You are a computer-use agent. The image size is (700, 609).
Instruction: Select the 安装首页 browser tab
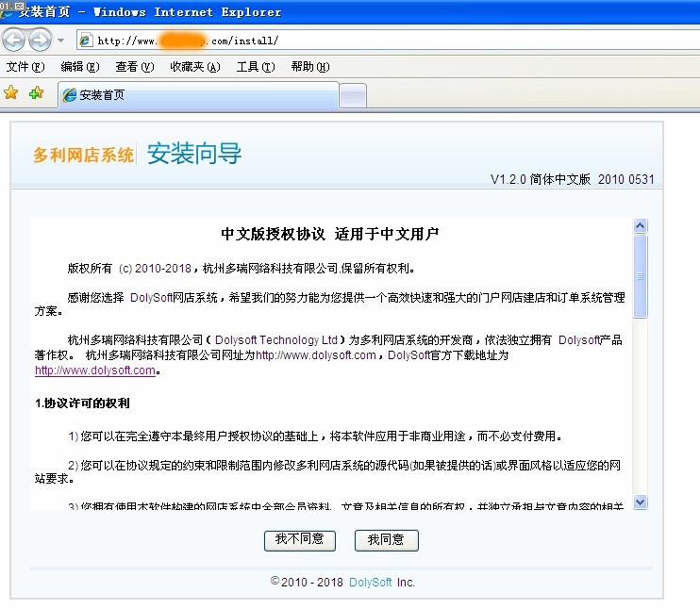(198, 94)
